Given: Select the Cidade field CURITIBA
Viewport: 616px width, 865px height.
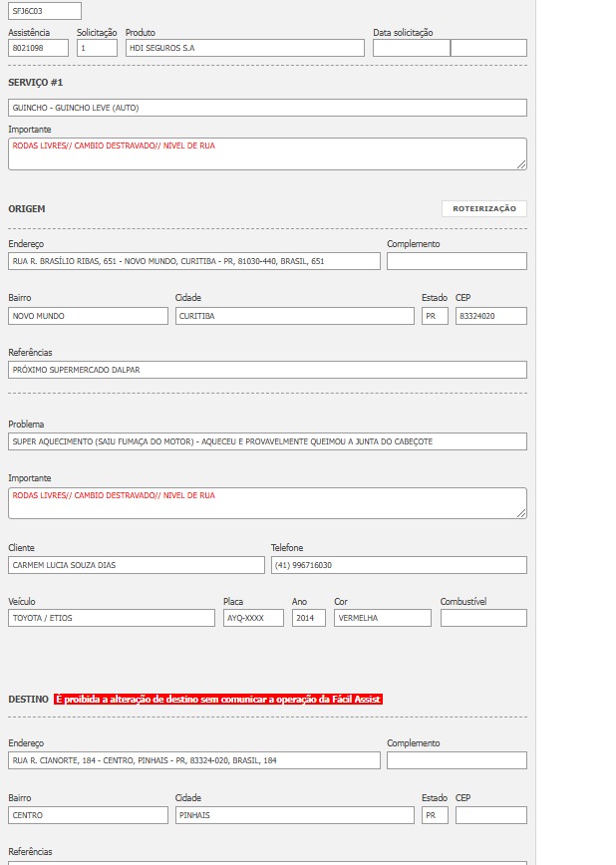Looking at the screenshot, I should click(295, 316).
